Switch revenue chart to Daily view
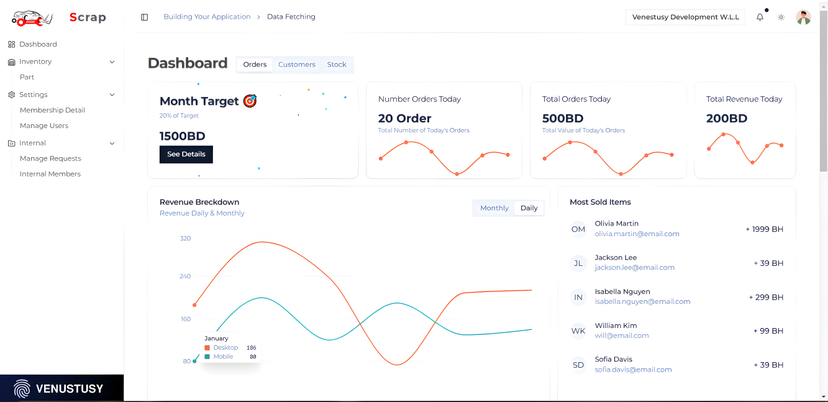 [x=529, y=208]
